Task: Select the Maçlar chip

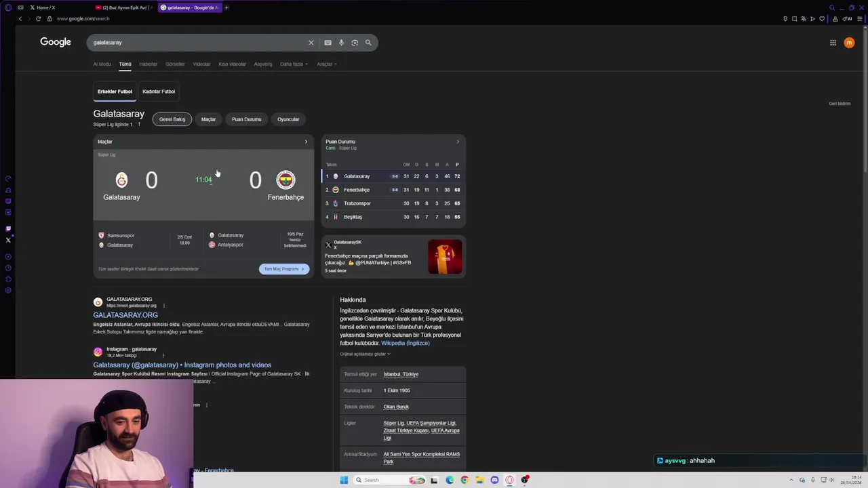Action: 208,119
